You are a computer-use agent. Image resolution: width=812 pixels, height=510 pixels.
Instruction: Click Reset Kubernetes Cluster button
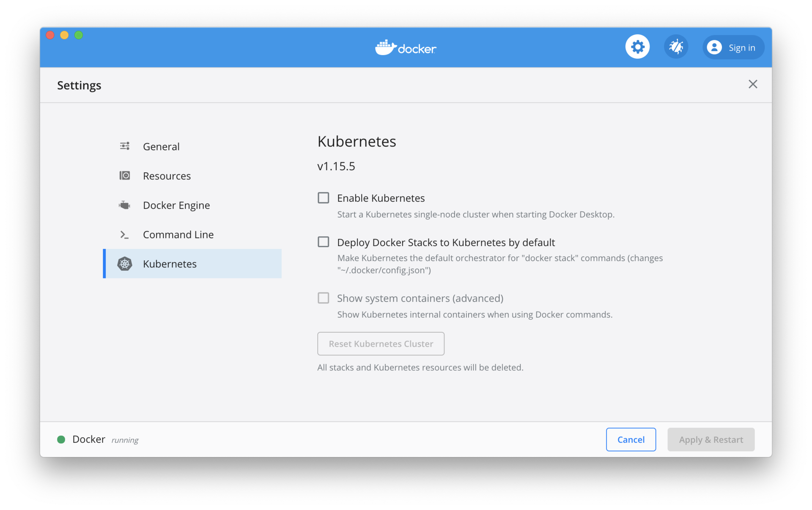[x=381, y=344]
